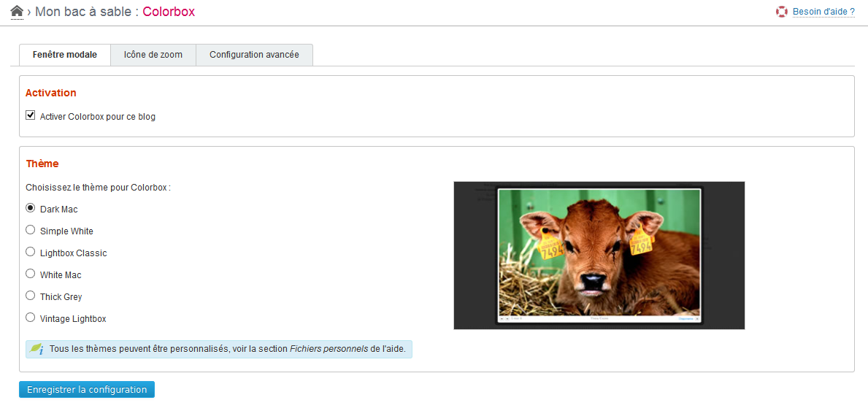Open the Icône de zoom tab
Screen dimensions: 868x411
153,55
